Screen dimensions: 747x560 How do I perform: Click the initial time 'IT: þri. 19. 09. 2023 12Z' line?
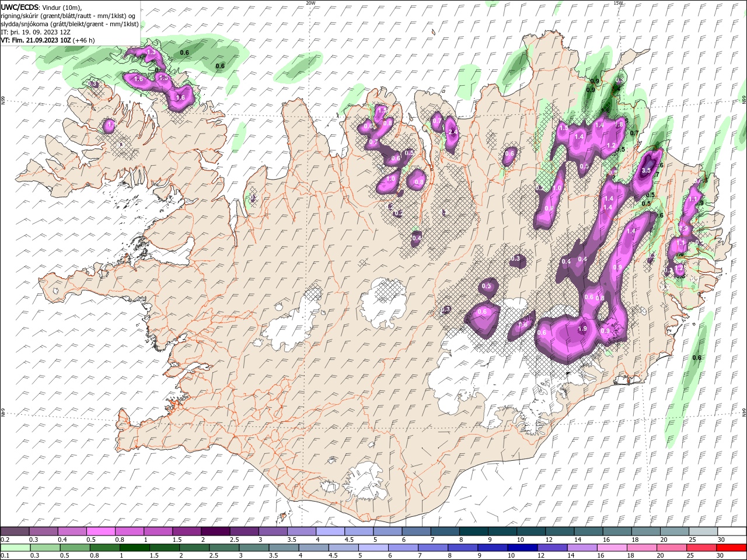click(36, 32)
